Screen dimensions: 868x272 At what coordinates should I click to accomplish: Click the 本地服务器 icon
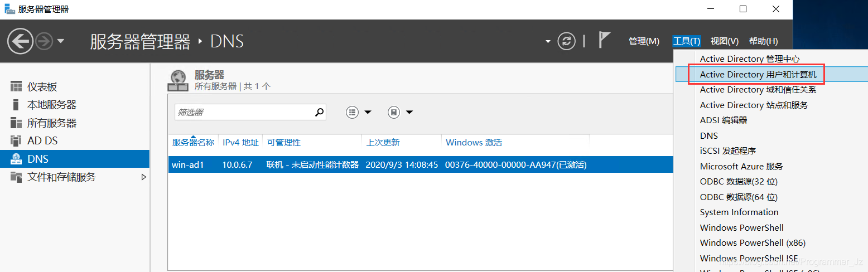(16, 105)
